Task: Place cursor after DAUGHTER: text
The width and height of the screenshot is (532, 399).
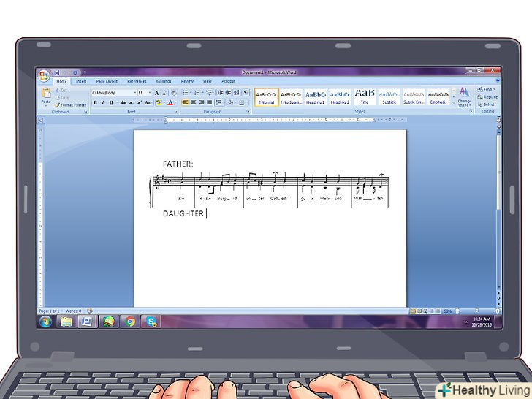Action: 206,213
